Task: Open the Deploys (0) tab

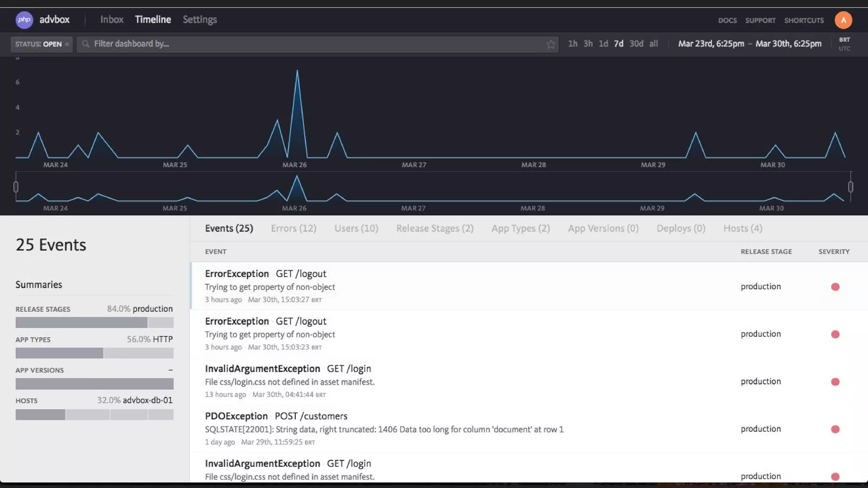Action: (x=681, y=229)
